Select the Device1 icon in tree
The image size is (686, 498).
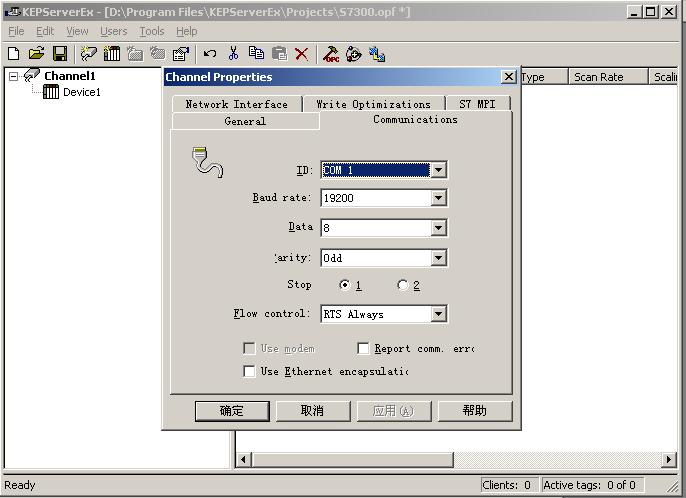click(51, 92)
